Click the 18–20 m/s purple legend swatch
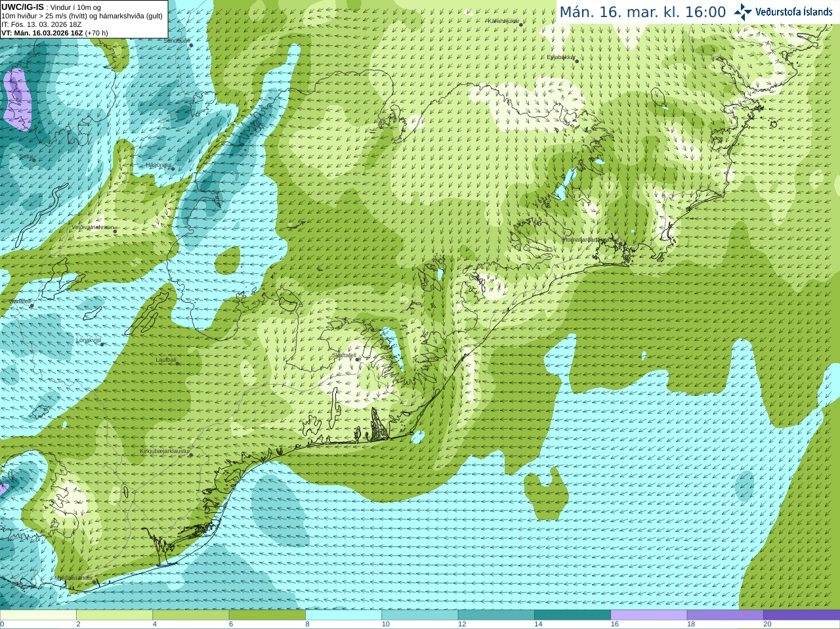 (x=725, y=615)
